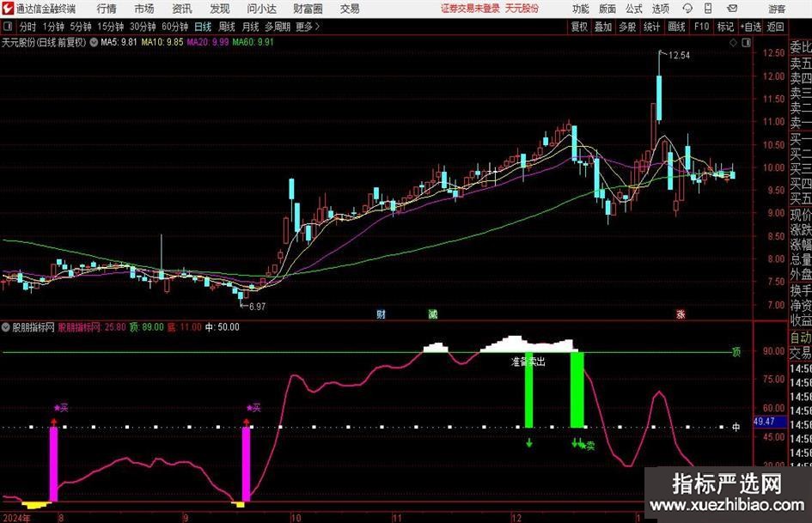This screenshot has width=812, height=523.
Task: Click the 标记 mark toolbar button
Action: 725,27
